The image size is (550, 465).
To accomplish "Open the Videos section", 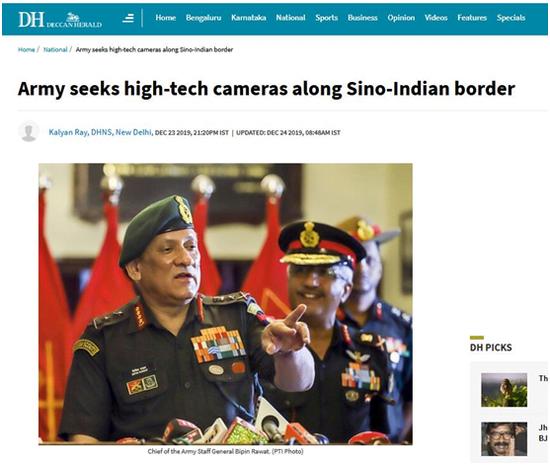I will coord(436,18).
